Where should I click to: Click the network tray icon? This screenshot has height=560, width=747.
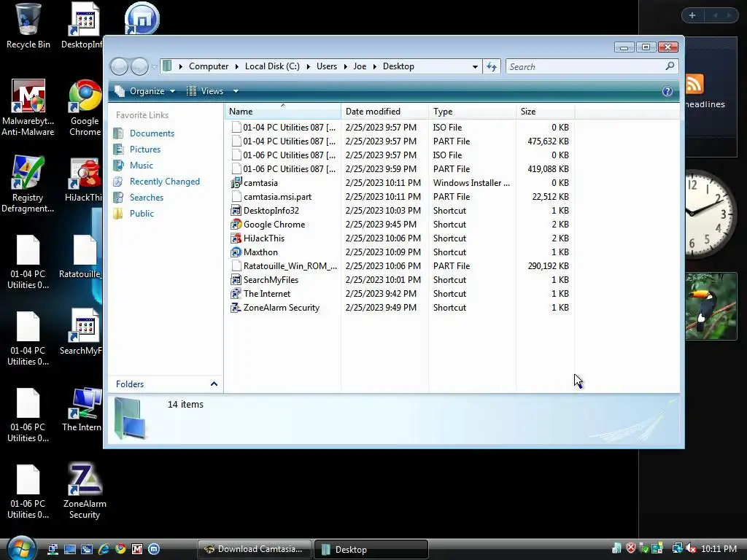(677, 548)
